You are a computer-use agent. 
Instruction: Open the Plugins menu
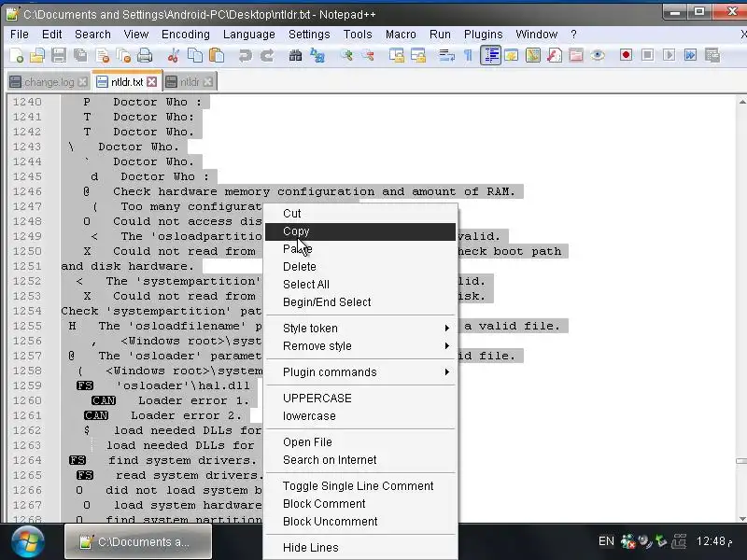click(x=484, y=35)
